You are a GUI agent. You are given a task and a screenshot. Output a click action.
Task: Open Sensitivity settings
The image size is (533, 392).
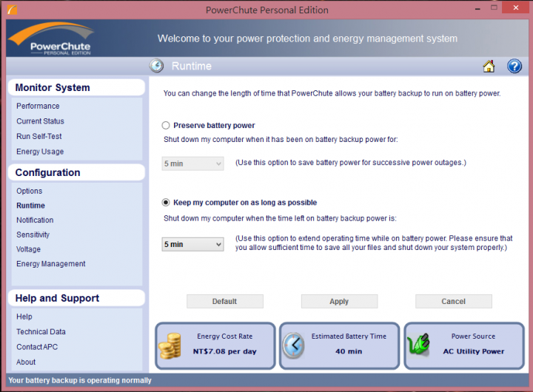(x=33, y=234)
